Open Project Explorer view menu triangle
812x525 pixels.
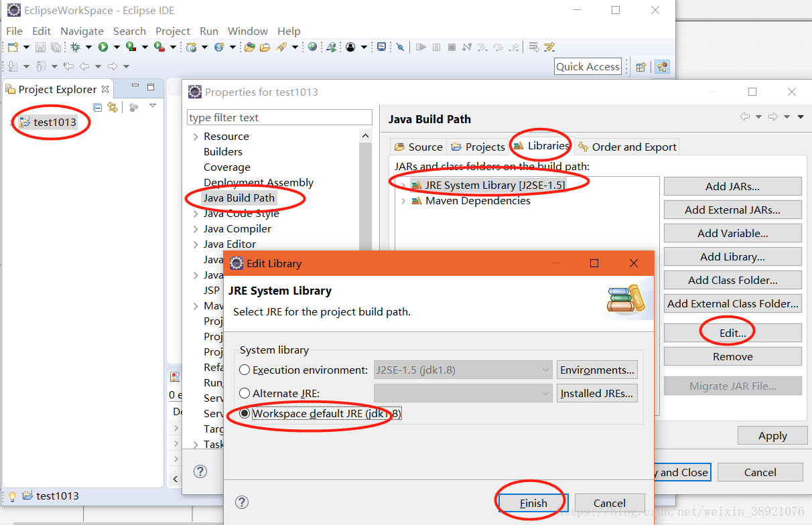[x=153, y=106]
